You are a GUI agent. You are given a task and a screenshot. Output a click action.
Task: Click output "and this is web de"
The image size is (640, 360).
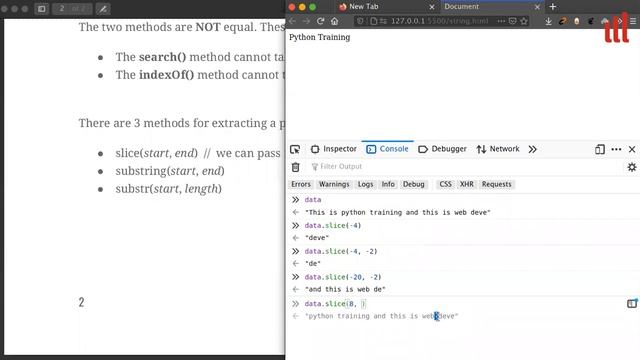coord(345,289)
